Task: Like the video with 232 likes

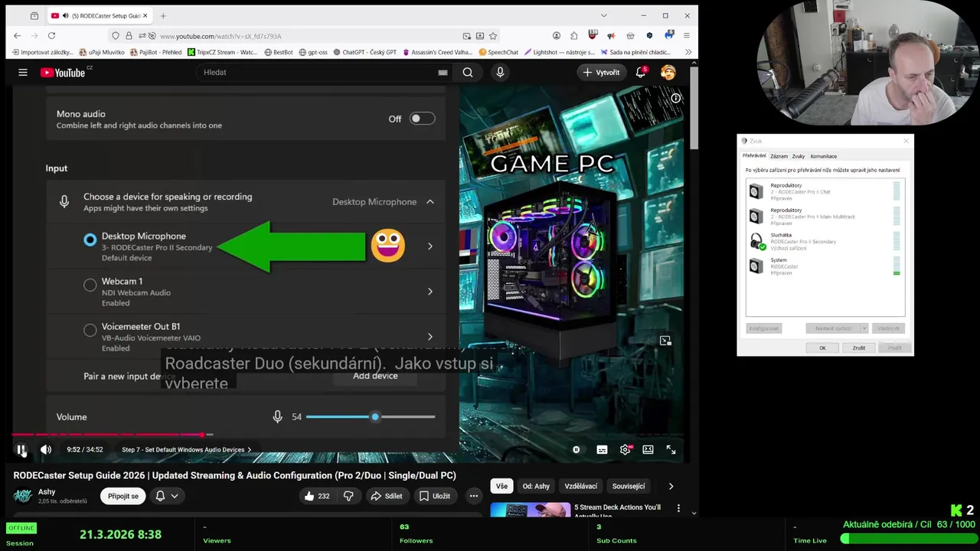Action: click(x=316, y=496)
